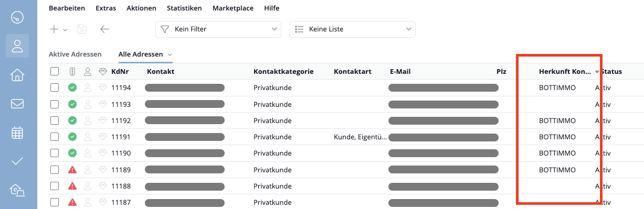Screen dimensions: 644x209
Task: Open the properties house icon in sidebar
Action: [x=17, y=75]
